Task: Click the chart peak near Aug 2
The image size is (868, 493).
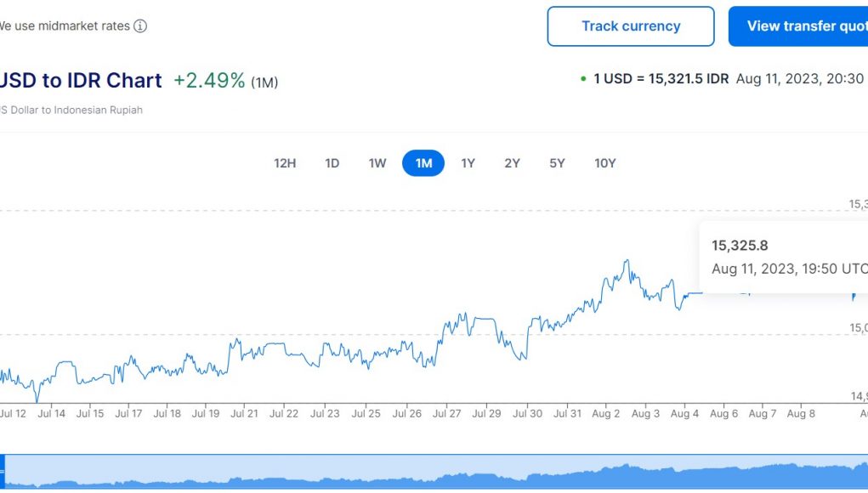Action: (x=627, y=261)
